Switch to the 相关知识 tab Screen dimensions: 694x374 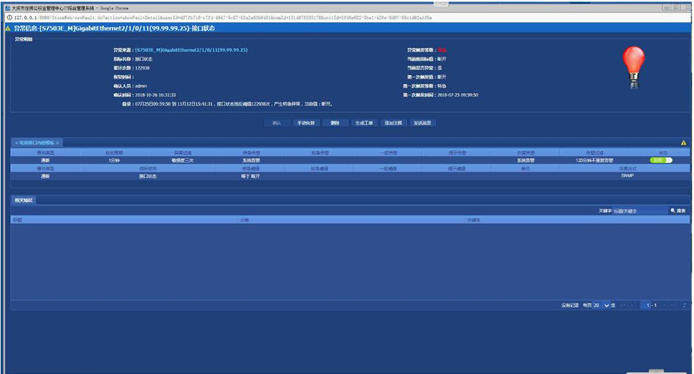(23, 200)
